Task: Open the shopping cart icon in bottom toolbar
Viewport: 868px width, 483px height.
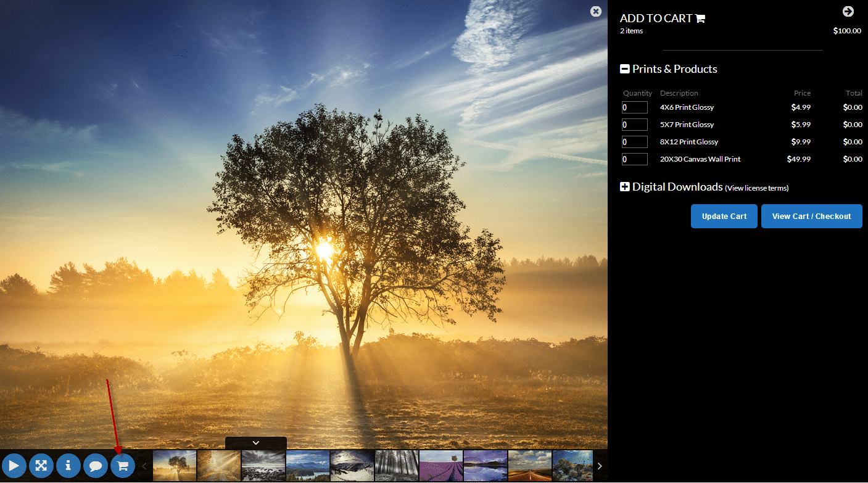Action: click(123, 466)
